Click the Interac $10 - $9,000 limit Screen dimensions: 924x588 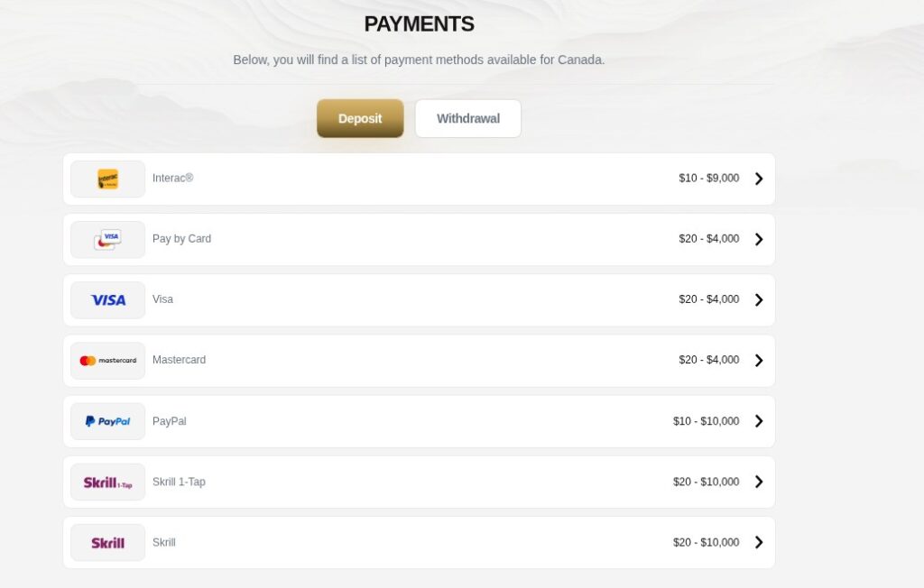[709, 178]
